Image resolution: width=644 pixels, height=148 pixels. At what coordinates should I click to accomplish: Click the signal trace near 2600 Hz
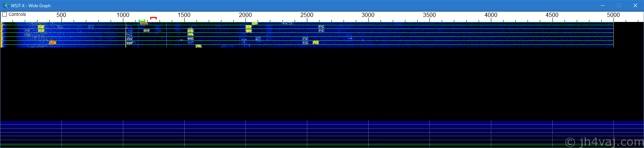[321, 28]
